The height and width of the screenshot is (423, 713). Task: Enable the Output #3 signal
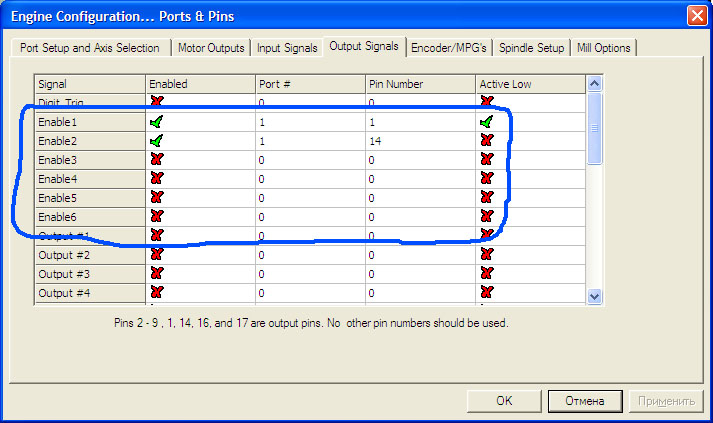pyautogui.click(x=157, y=274)
